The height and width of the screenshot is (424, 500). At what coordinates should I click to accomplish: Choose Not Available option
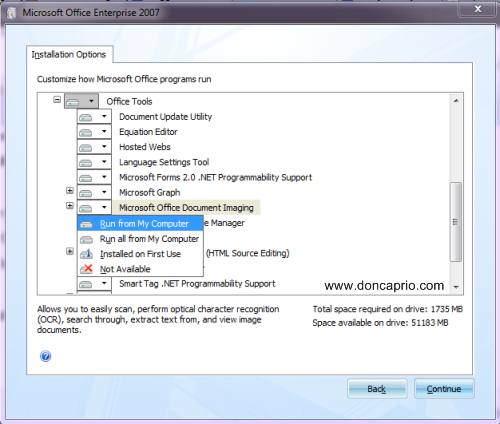tap(140, 269)
